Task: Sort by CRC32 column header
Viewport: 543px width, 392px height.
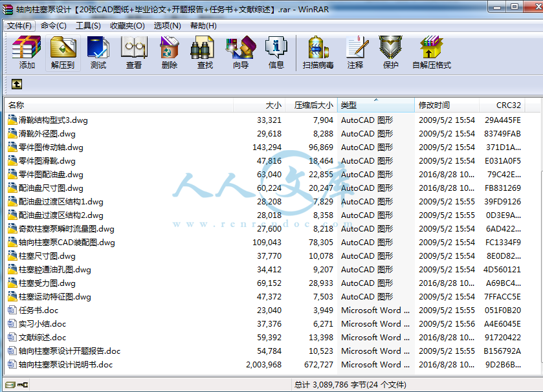Action: tap(502, 105)
